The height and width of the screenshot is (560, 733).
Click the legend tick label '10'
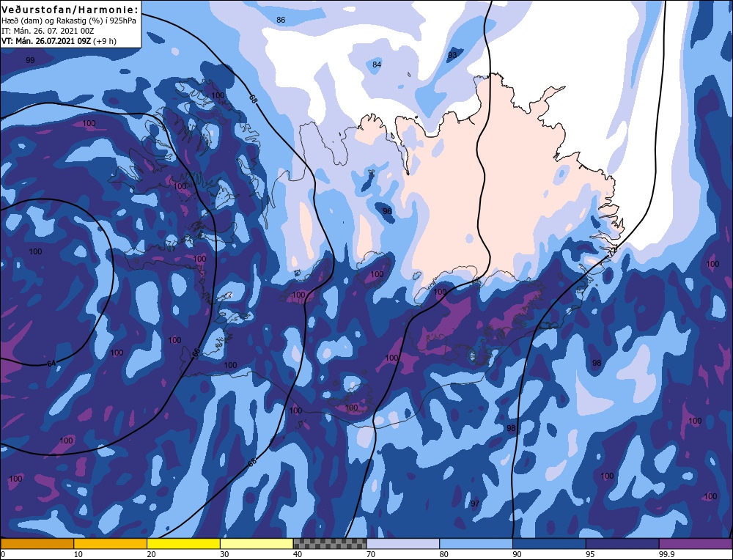77,554
